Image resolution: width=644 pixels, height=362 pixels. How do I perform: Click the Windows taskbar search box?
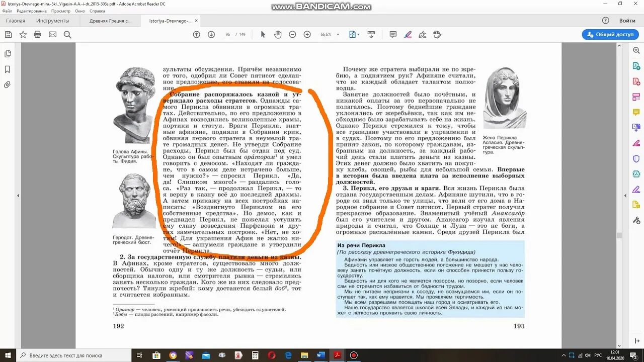(x=74, y=355)
